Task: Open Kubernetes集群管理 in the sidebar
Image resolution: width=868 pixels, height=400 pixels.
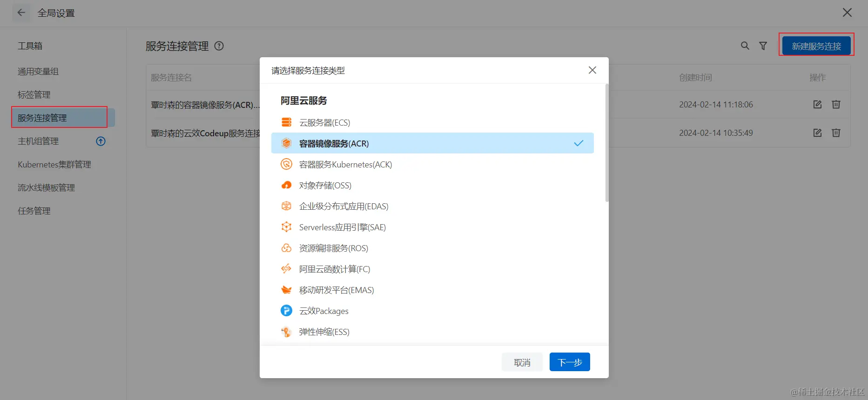Action: pyautogui.click(x=54, y=164)
